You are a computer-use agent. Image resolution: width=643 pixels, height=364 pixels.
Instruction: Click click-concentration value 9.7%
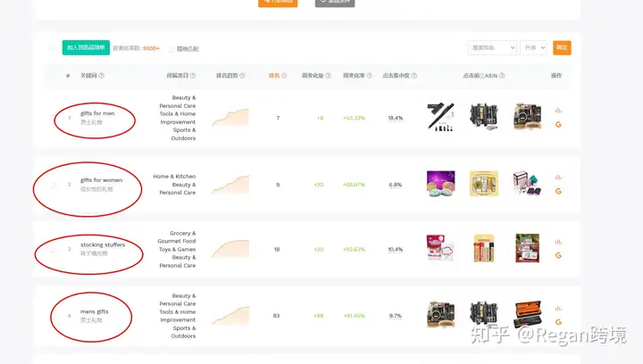pyautogui.click(x=396, y=316)
